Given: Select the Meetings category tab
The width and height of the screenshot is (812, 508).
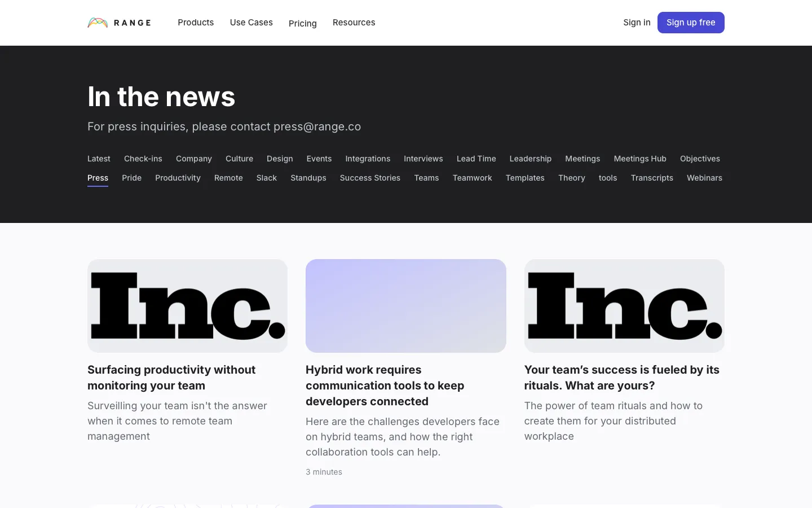Looking at the screenshot, I should pos(582,159).
